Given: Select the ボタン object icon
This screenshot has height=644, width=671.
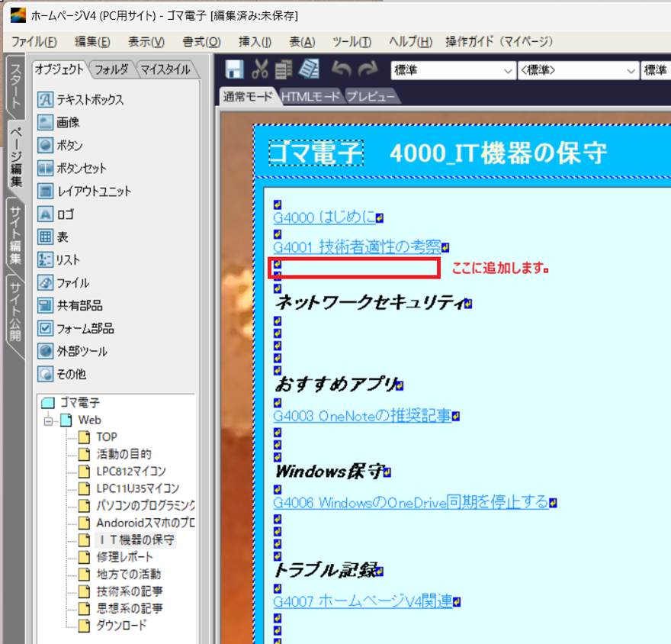Looking at the screenshot, I should [45, 145].
